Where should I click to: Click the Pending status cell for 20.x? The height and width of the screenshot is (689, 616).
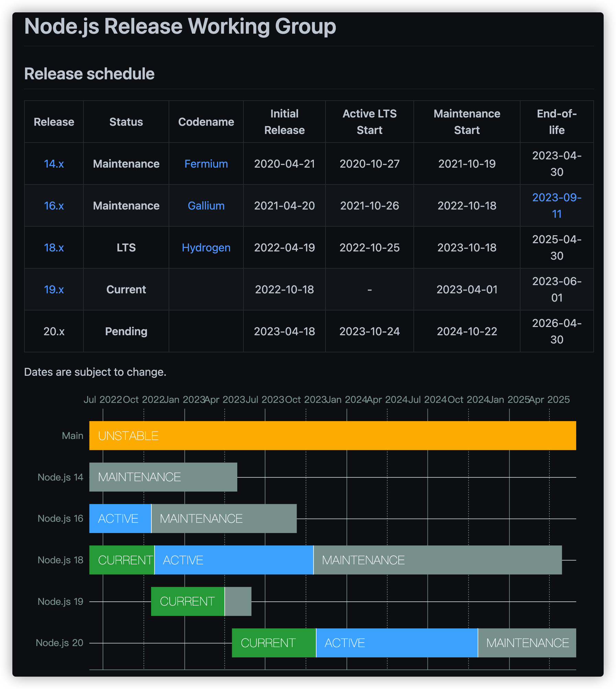126,331
